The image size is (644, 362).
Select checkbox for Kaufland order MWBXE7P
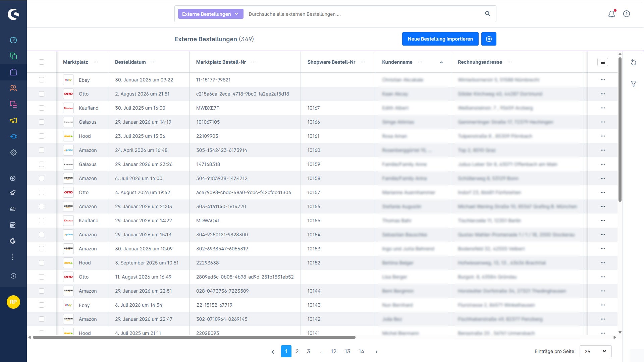point(42,108)
